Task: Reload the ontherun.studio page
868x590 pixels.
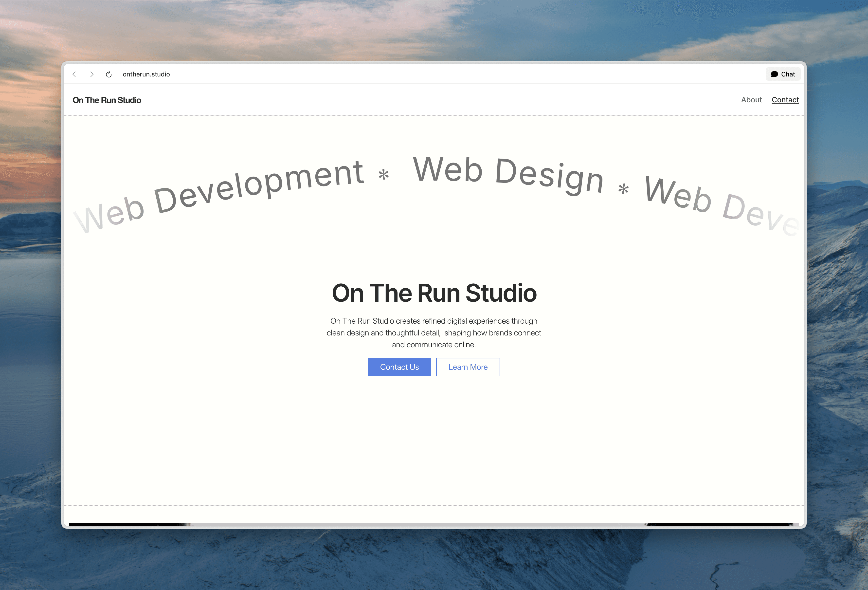Action: tap(109, 74)
